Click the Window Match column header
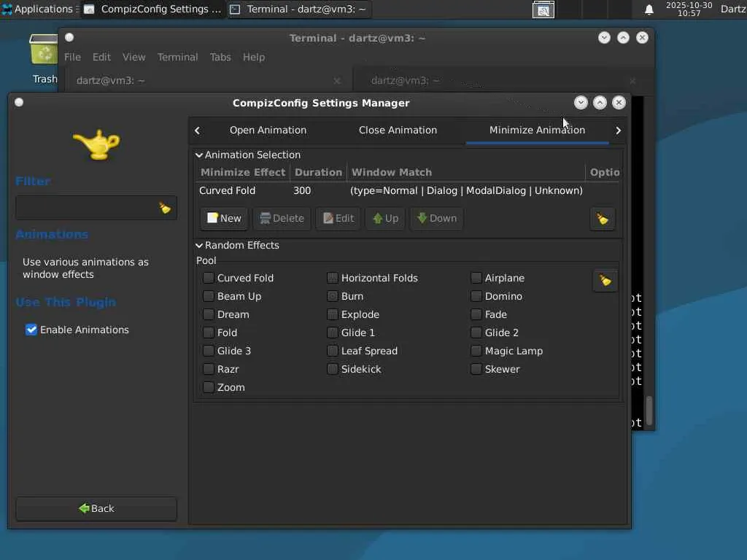Image resolution: width=747 pixels, height=560 pixels. coord(466,172)
